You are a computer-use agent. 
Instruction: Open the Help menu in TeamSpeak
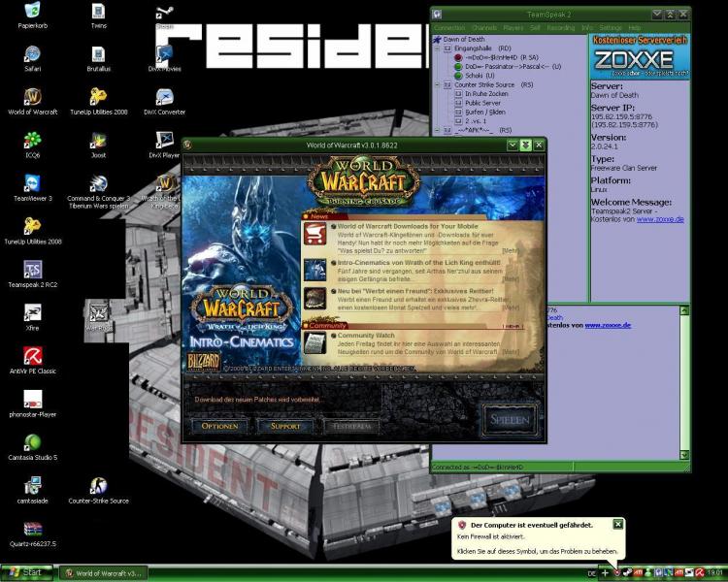[x=634, y=28]
